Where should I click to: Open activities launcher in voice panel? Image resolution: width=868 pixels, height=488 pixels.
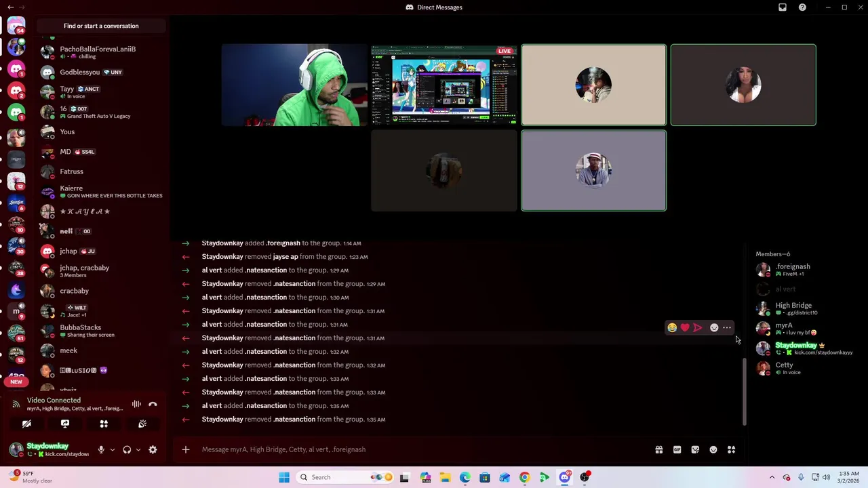tap(104, 424)
